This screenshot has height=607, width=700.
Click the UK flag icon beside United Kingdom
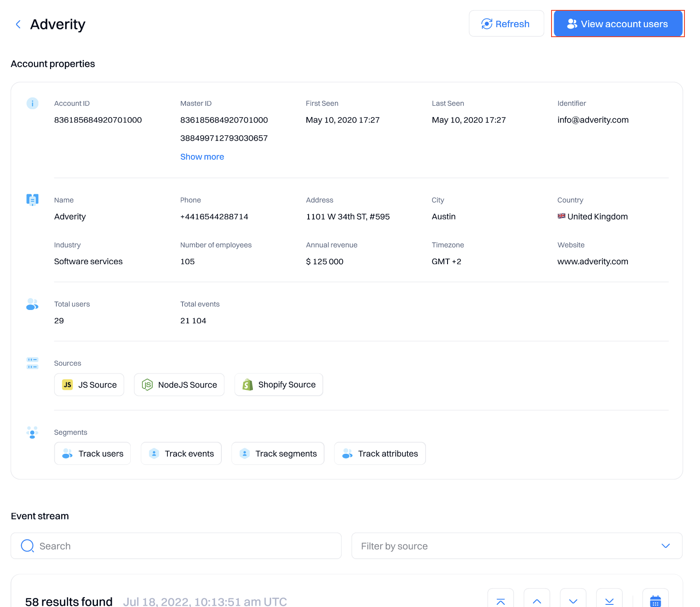pyautogui.click(x=561, y=216)
